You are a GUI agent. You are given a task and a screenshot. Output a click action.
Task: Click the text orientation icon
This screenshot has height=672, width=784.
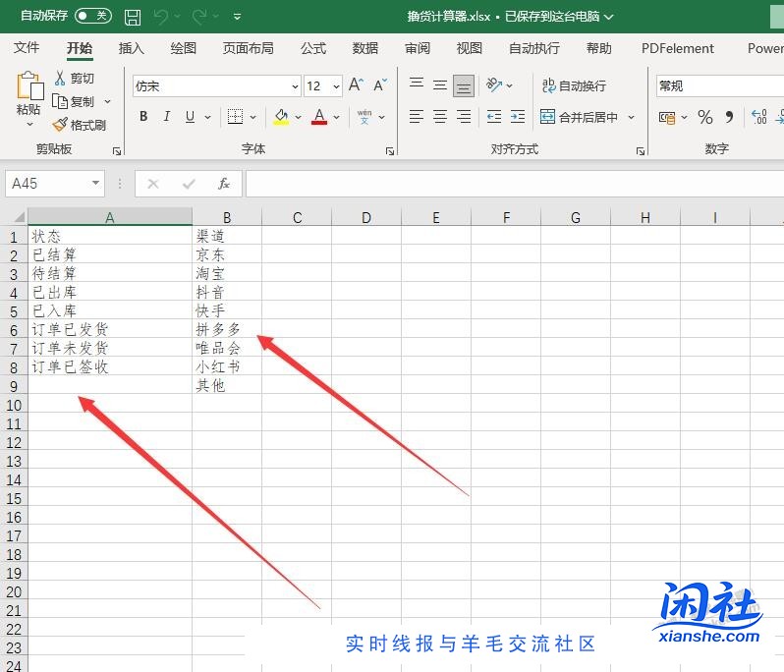click(x=494, y=85)
